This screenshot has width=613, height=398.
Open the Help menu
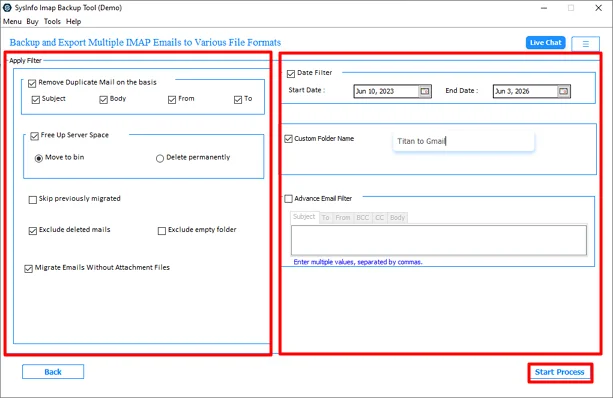pyautogui.click(x=73, y=22)
